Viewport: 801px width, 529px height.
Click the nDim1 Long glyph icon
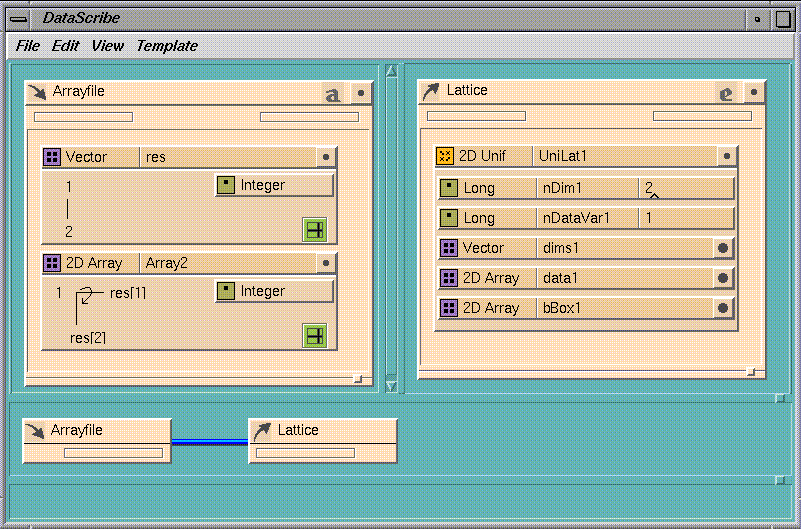click(449, 188)
